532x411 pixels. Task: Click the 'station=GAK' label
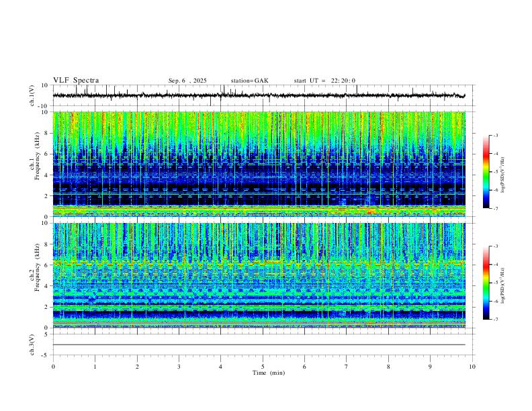click(x=249, y=81)
